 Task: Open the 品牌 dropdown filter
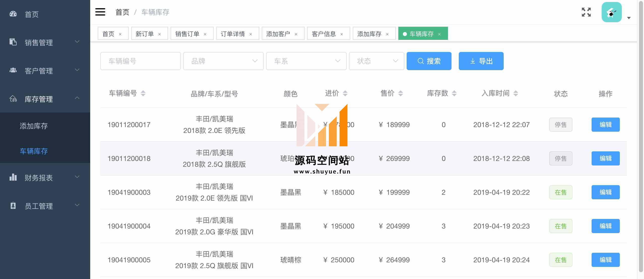pyautogui.click(x=223, y=61)
